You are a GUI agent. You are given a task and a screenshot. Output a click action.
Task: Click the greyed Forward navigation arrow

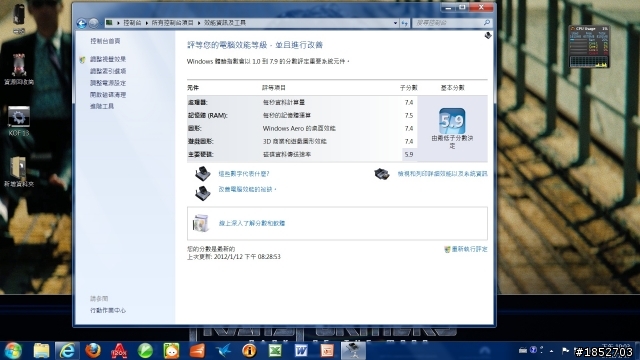click(93, 23)
